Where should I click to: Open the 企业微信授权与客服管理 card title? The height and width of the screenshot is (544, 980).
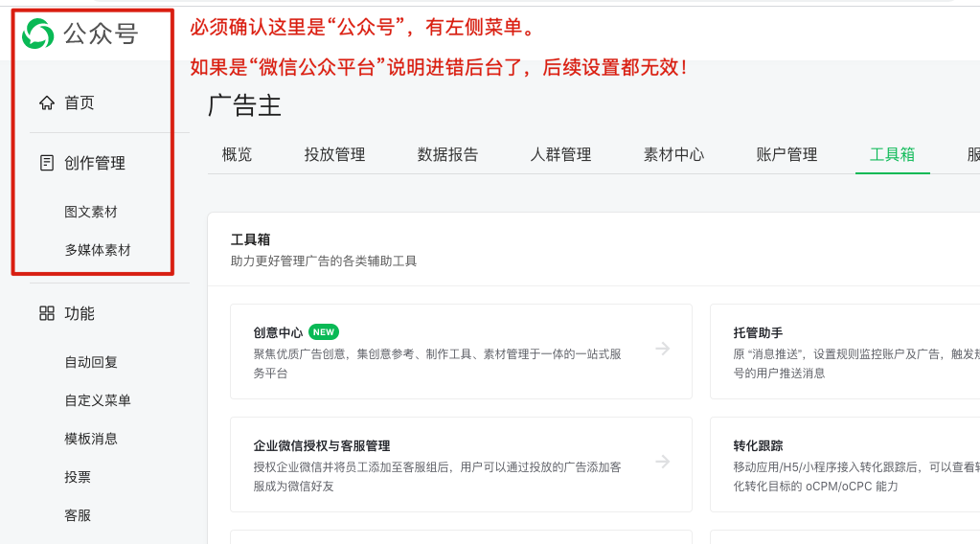coord(322,446)
